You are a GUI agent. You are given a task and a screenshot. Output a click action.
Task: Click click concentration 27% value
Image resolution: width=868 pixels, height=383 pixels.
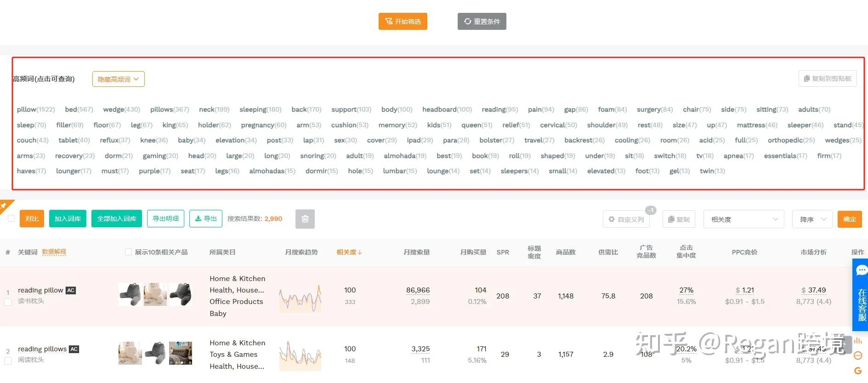(x=686, y=290)
